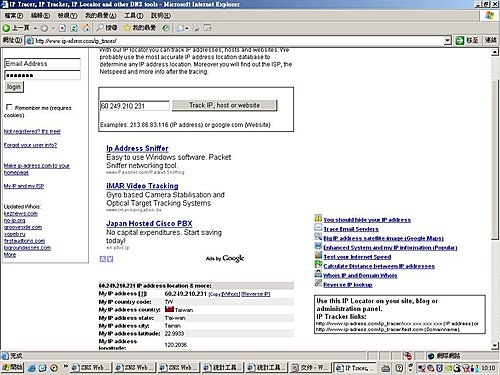This screenshot has width=500, height=375.
Task: Click the Email Address input field
Action: 43,63
